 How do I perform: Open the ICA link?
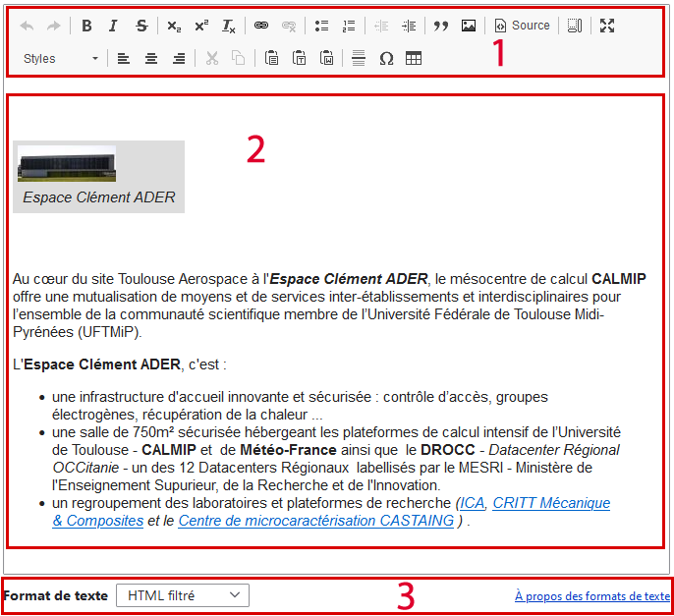[x=472, y=503]
